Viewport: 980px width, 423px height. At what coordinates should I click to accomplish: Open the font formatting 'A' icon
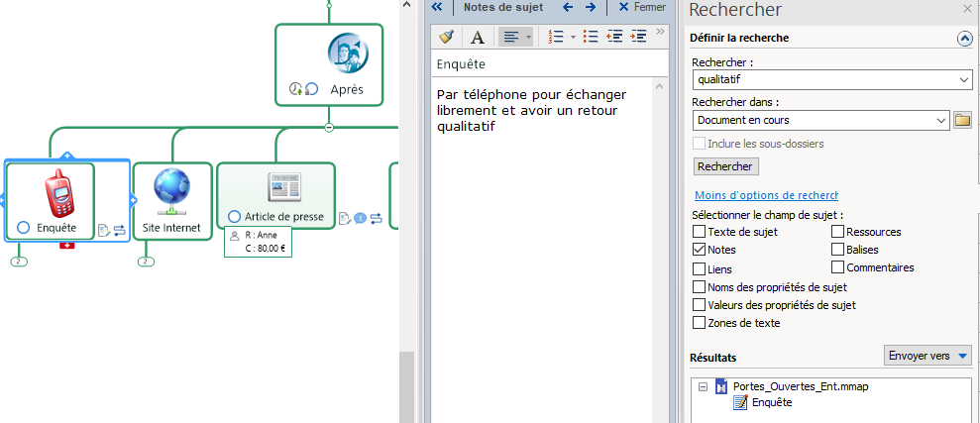coord(478,37)
